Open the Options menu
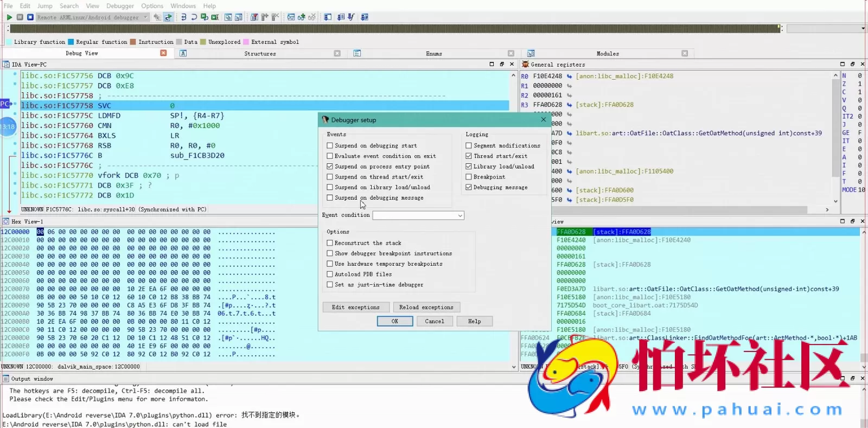 [152, 6]
